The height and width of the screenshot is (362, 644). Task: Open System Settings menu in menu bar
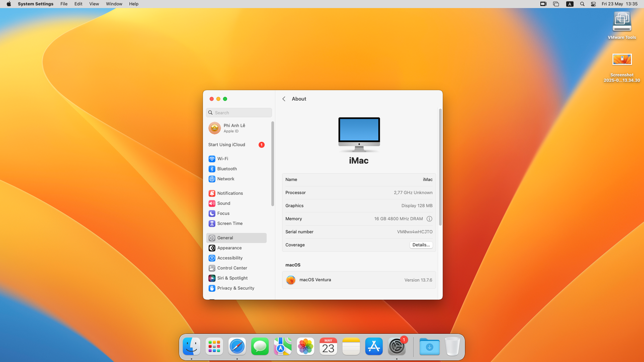pyautogui.click(x=35, y=4)
